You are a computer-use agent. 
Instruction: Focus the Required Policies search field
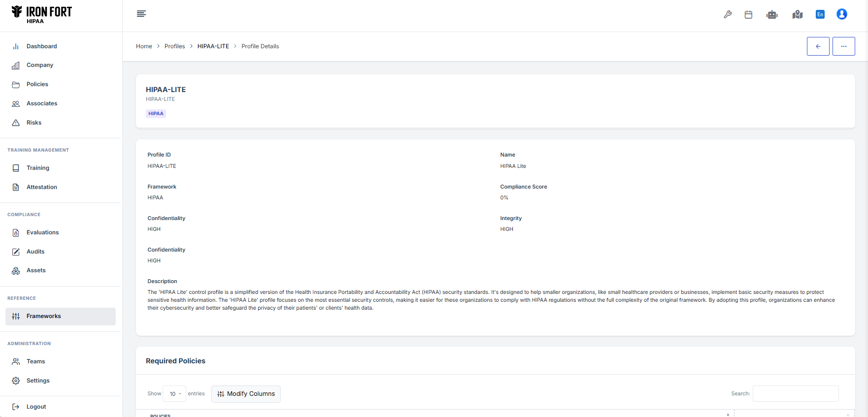[x=795, y=394]
